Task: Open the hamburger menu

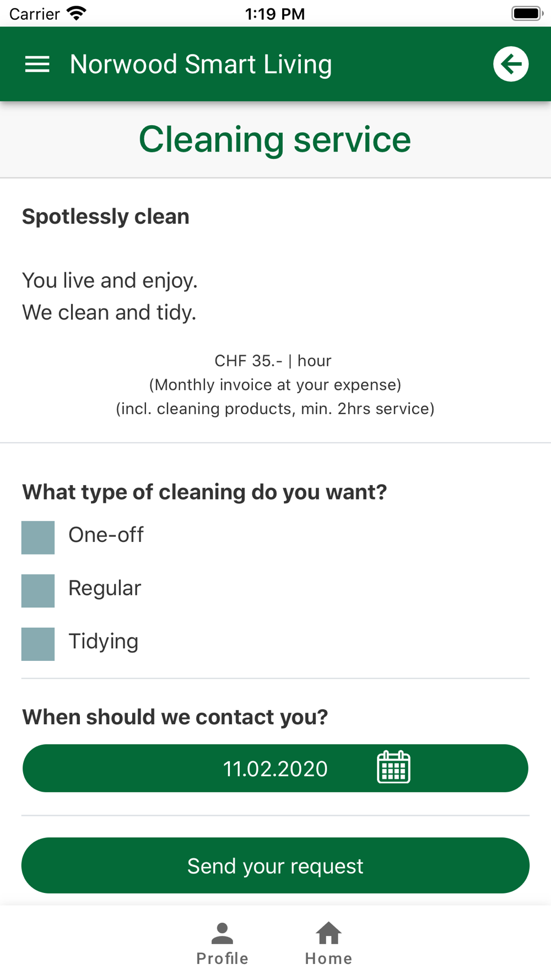Action: 37,64
